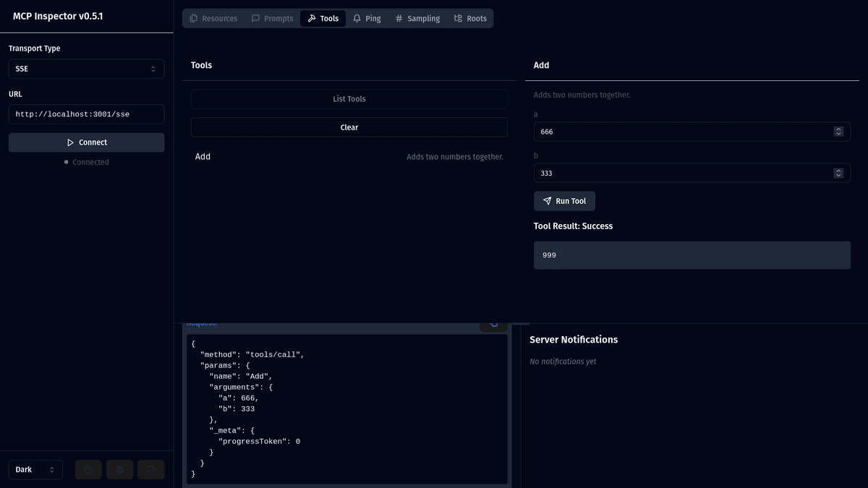Click the "No notifications yet" message
This screenshot has height=488, width=868.
(563, 361)
